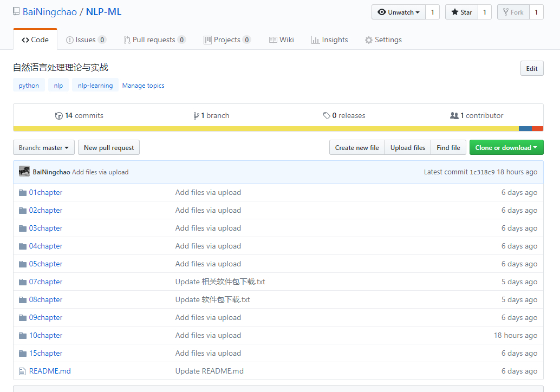The image size is (560, 392).
Task: Open commit message 'Update README.md'
Action: 209,371
